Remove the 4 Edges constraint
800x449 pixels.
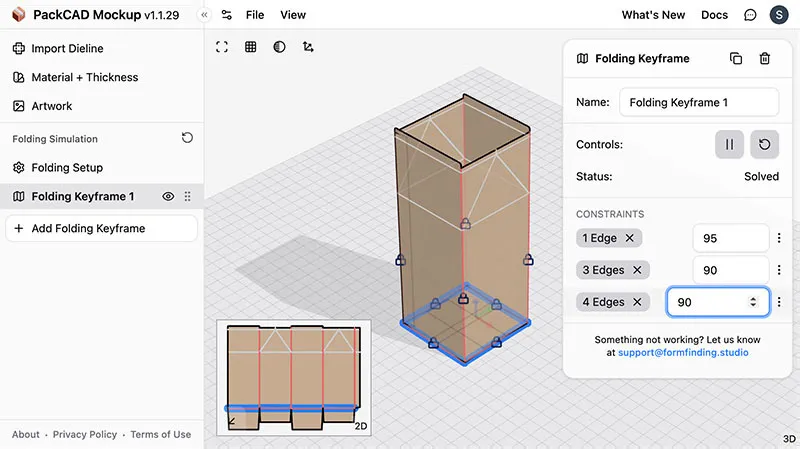click(637, 302)
